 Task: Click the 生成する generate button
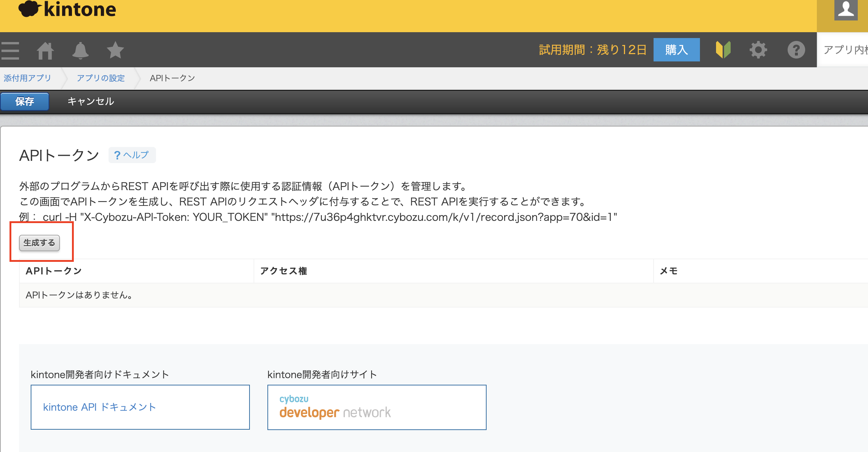point(39,243)
